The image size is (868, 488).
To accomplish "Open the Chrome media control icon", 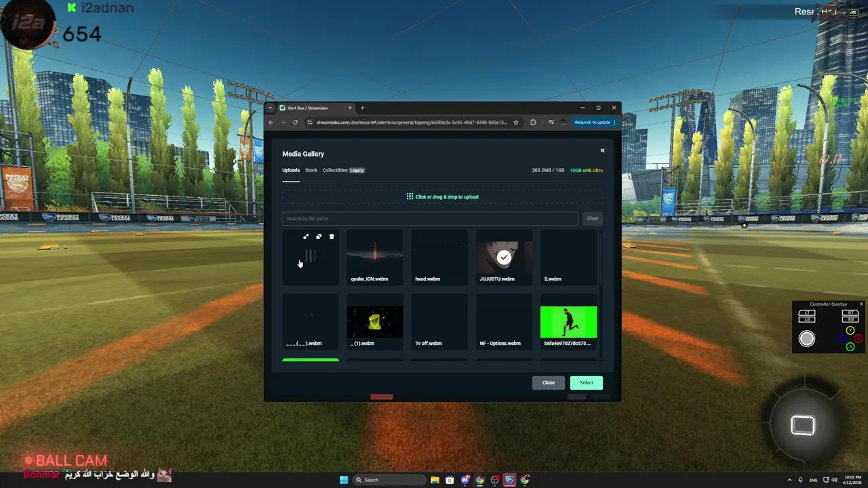I will coord(551,122).
